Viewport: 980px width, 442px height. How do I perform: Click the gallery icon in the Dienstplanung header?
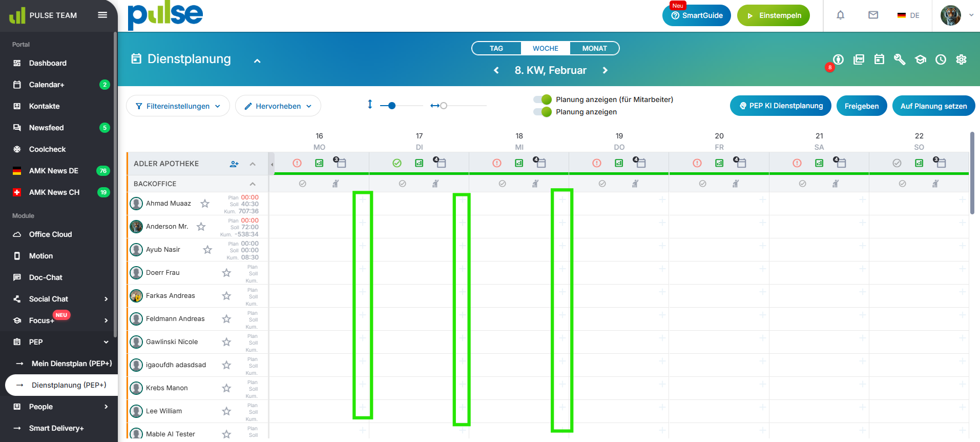859,59
